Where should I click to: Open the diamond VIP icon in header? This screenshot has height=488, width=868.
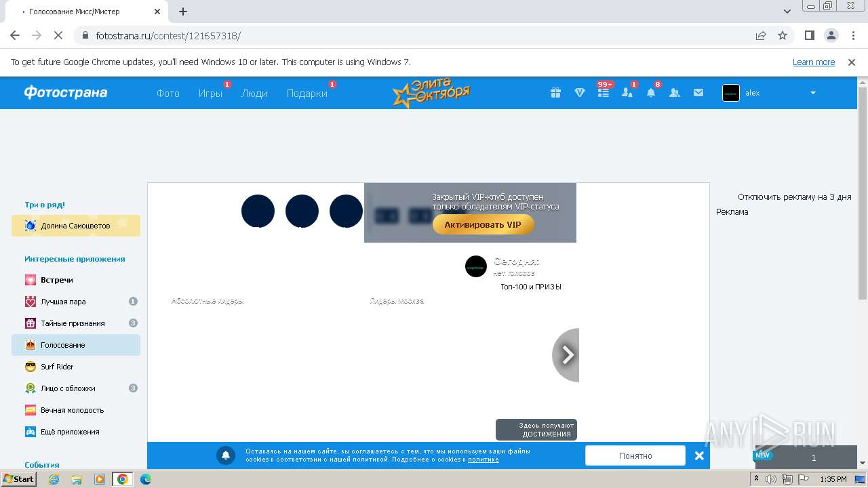(x=579, y=93)
